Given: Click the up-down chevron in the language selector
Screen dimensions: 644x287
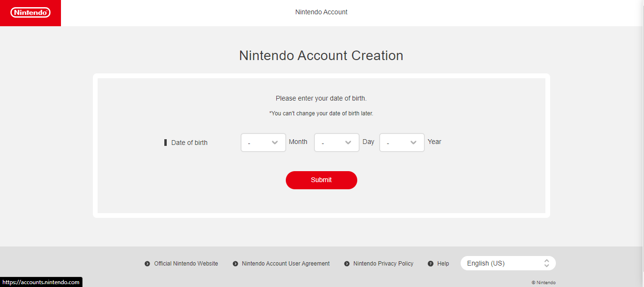Looking at the screenshot, I should click(547, 263).
